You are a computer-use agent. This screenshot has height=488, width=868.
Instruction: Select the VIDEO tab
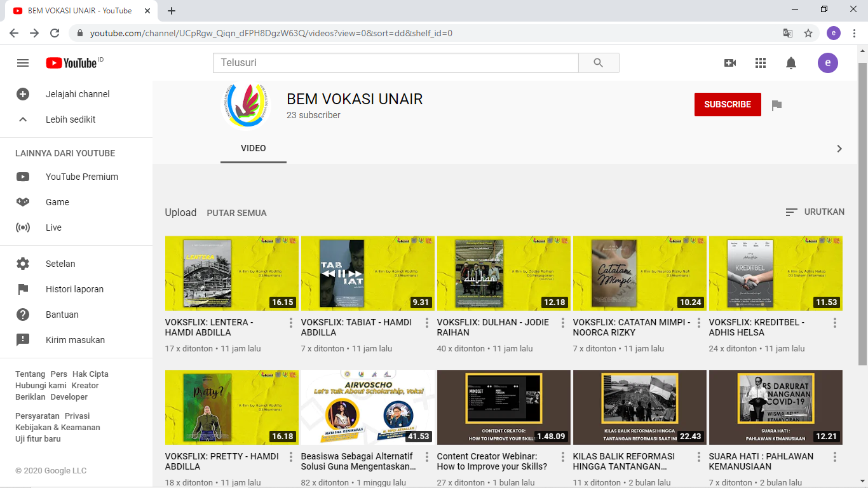pos(254,148)
